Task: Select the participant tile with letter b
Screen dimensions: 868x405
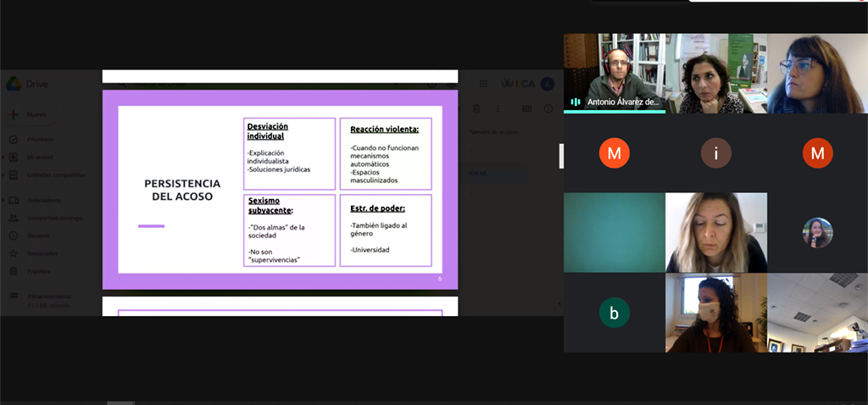Action: click(x=615, y=313)
